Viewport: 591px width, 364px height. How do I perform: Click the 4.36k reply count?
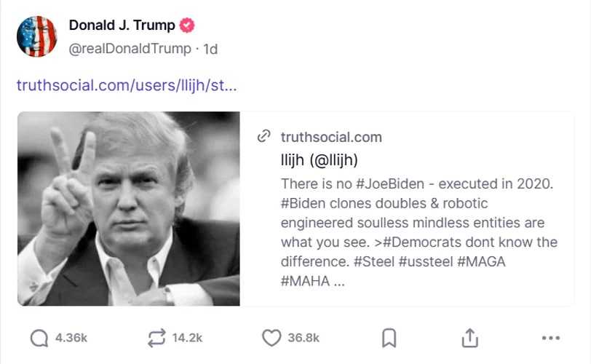71,338
